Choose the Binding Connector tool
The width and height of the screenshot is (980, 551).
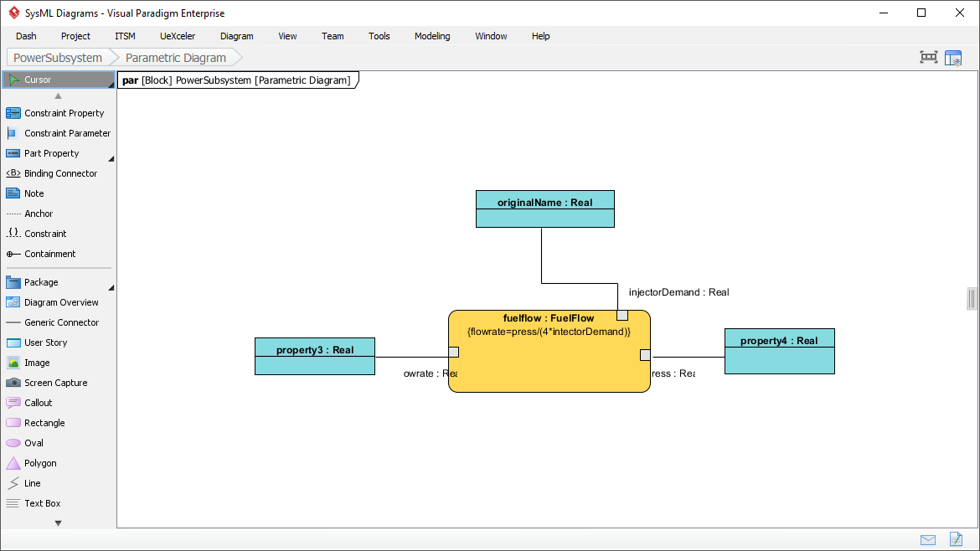pos(60,173)
